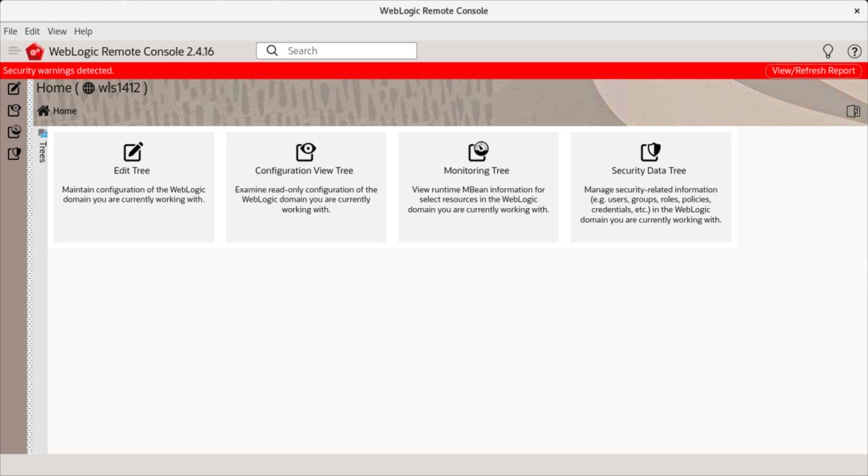Image resolution: width=868 pixels, height=476 pixels.
Task: Click the lightbulb tips icon
Action: tap(828, 51)
